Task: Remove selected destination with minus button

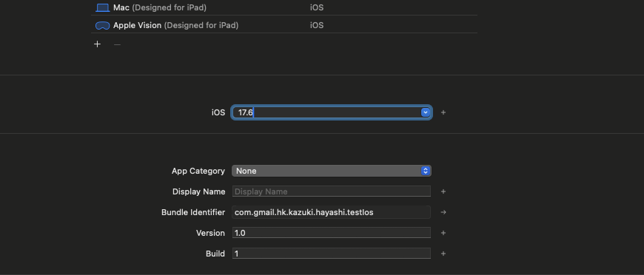Action: point(118,44)
